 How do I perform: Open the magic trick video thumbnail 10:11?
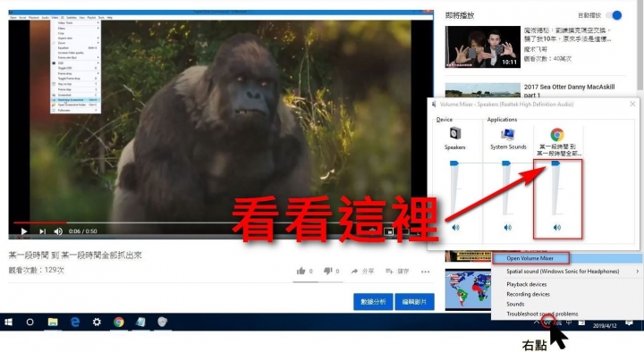483,46
